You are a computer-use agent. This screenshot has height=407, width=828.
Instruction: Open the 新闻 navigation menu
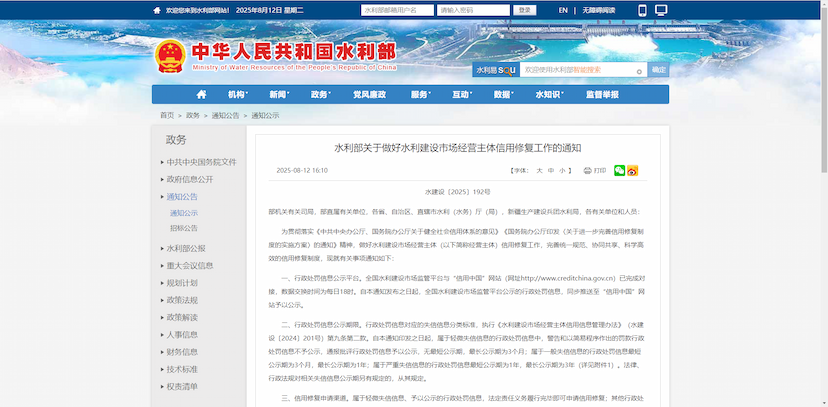pyautogui.click(x=279, y=94)
